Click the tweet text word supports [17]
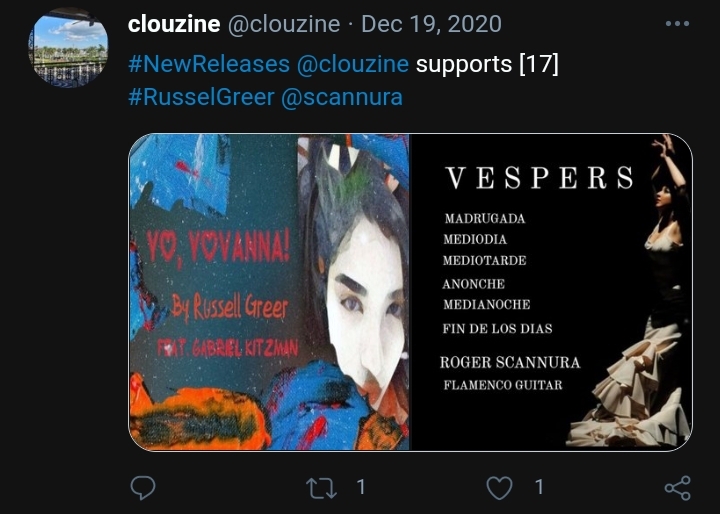This screenshot has width=720, height=514. point(487,64)
